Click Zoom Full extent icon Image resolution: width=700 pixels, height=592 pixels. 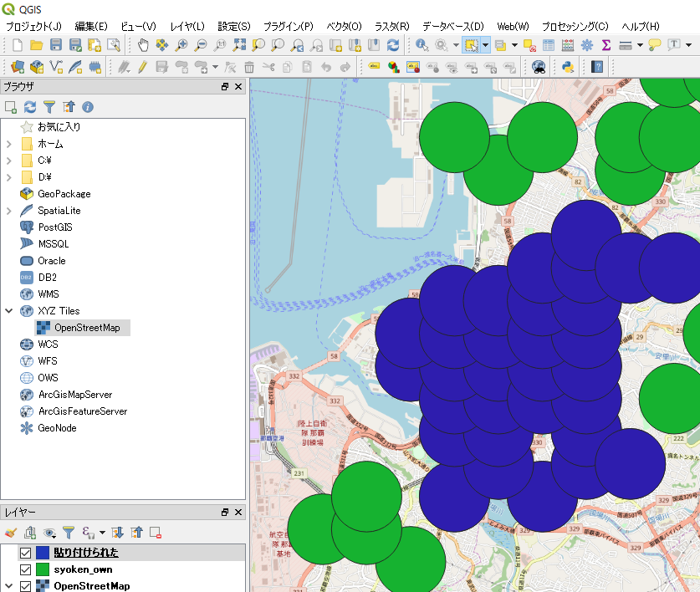[239, 44]
